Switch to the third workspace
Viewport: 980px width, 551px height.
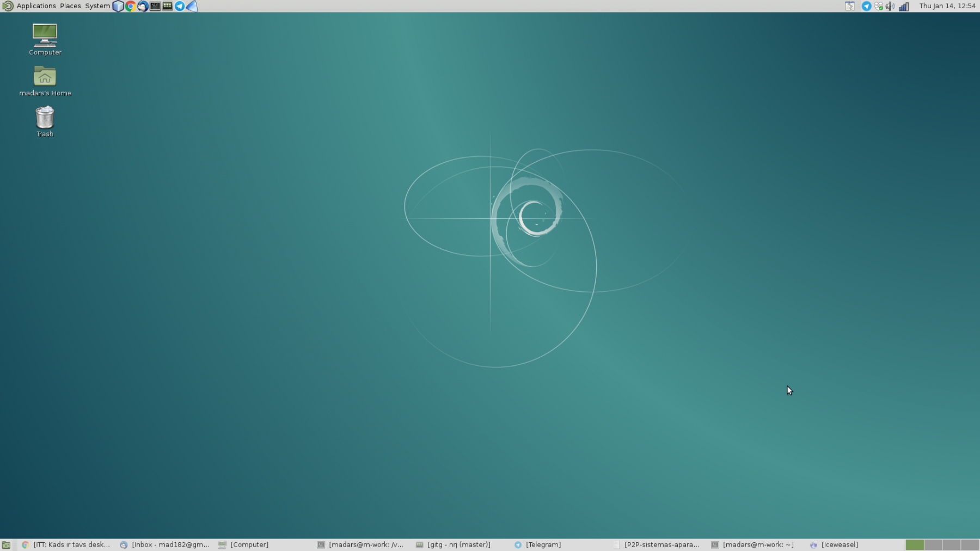point(952,544)
